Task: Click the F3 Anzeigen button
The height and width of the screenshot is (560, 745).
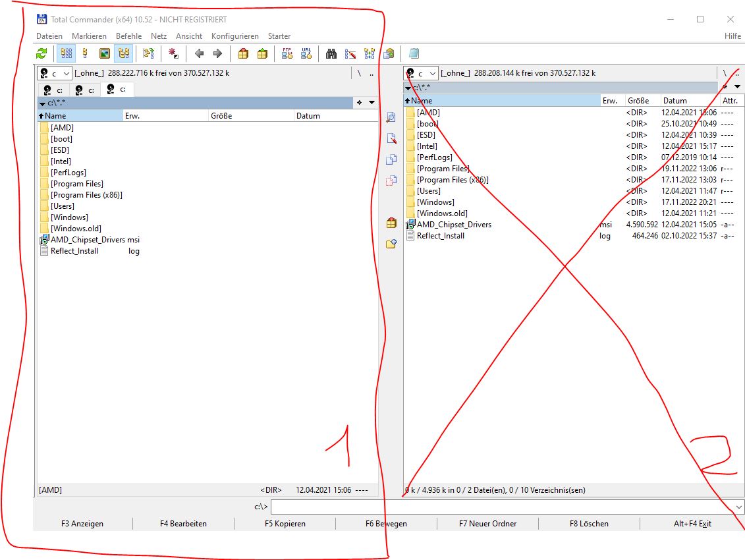Action: (x=82, y=524)
